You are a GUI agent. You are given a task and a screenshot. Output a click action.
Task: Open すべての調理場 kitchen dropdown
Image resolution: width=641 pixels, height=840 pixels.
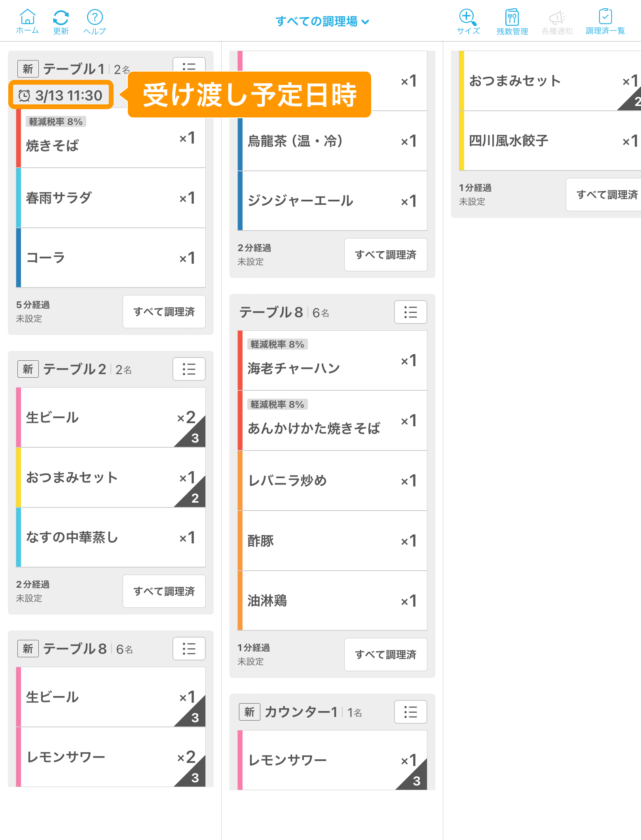322,21
